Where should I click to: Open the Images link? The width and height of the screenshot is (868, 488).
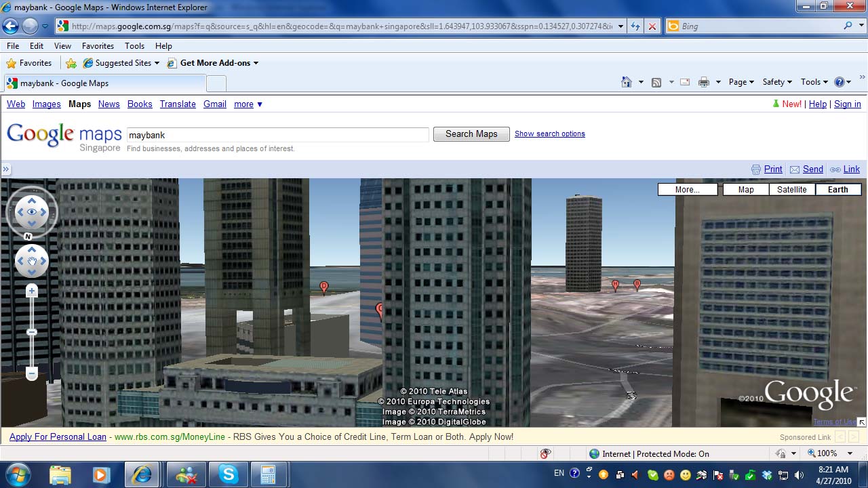(47, 104)
